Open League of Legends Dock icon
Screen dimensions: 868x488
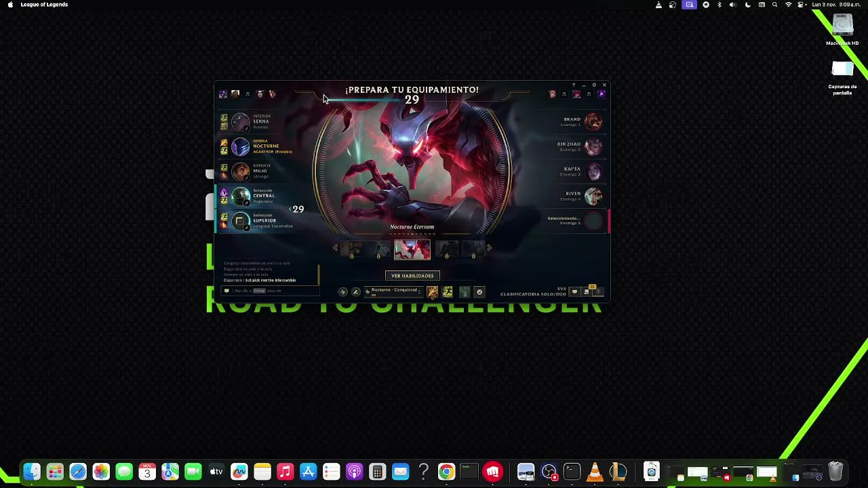pyautogui.click(x=618, y=472)
